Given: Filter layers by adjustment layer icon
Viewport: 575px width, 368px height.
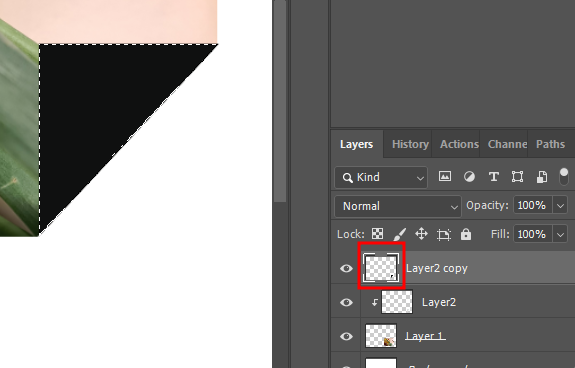Looking at the screenshot, I should [x=469, y=177].
